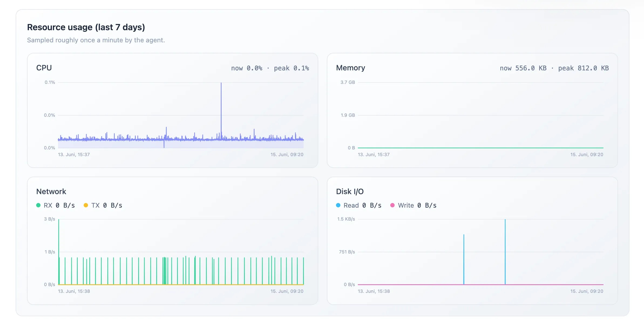Click the "1 B/s" Network axis label
644x323 pixels.
(x=50, y=252)
